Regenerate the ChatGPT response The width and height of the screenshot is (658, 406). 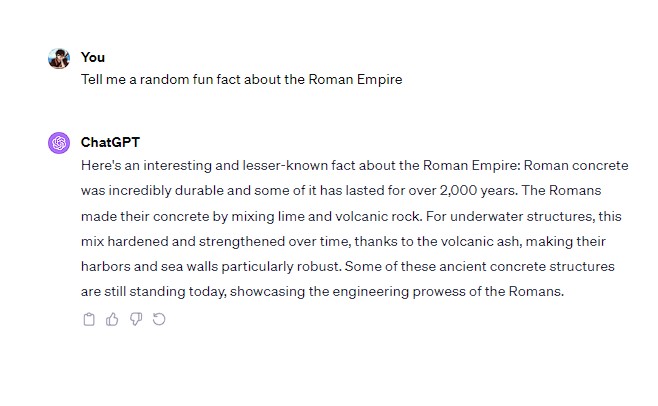pyautogui.click(x=159, y=319)
